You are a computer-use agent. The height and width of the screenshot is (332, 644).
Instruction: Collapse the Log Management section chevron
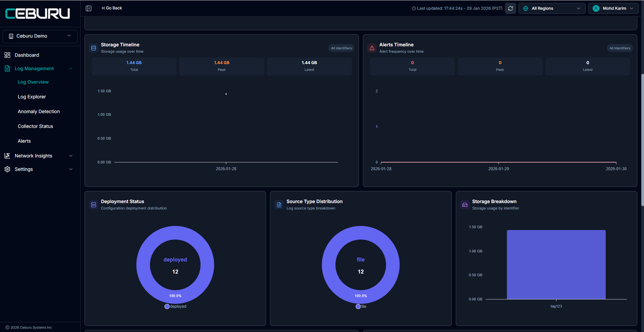(x=71, y=68)
